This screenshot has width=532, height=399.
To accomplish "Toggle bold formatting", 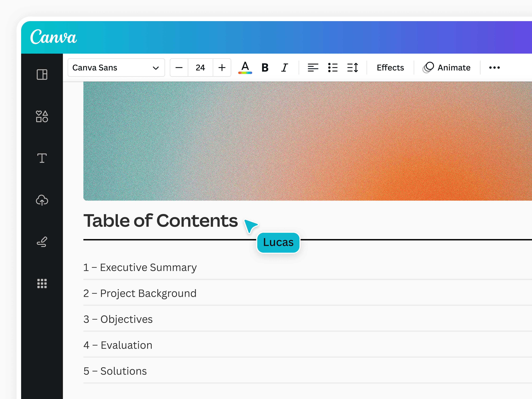I will 265,68.
